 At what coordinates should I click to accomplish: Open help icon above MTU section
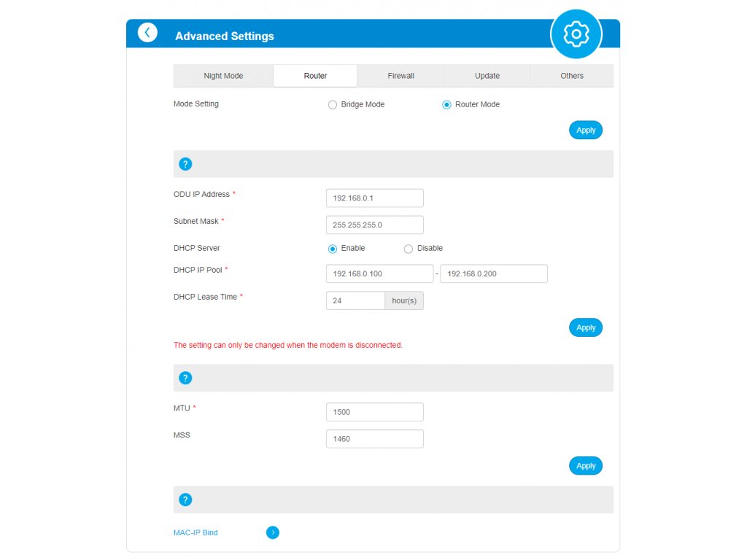pos(185,378)
